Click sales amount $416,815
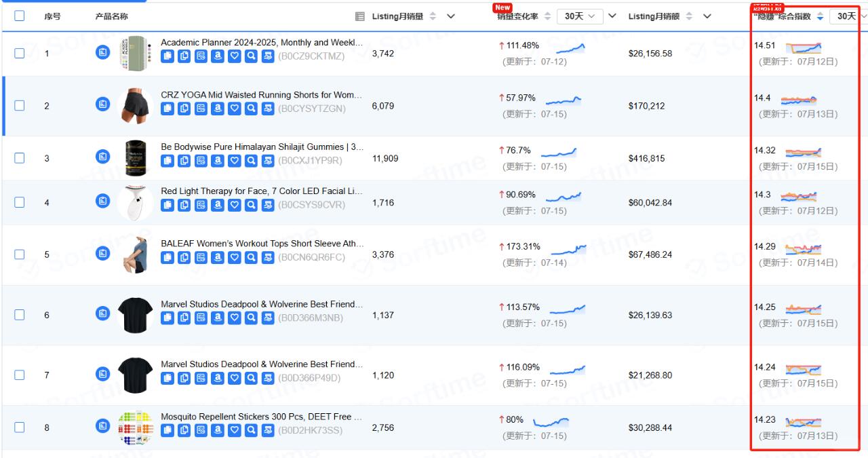The height and width of the screenshot is (458, 868). [646, 158]
